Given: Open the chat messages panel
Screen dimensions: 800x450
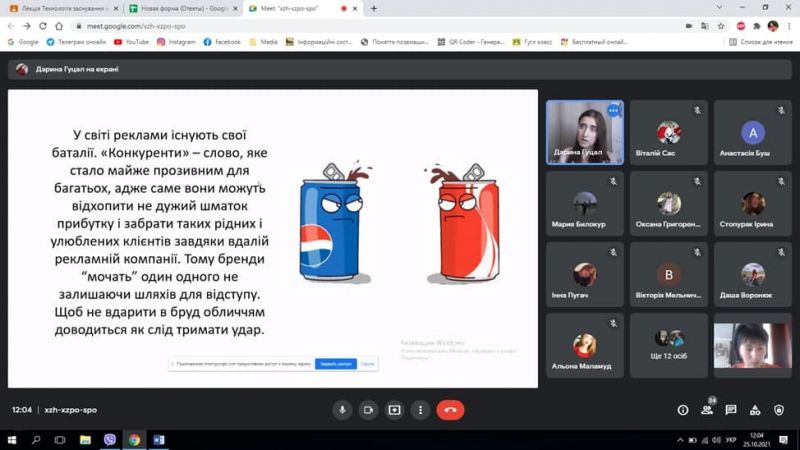Looking at the screenshot, I should [x=731, y=410].
